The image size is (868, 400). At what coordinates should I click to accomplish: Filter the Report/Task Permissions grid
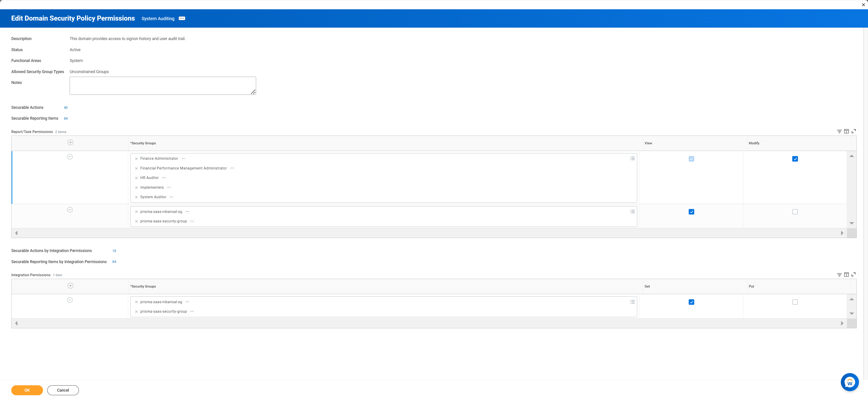(839, 131)
